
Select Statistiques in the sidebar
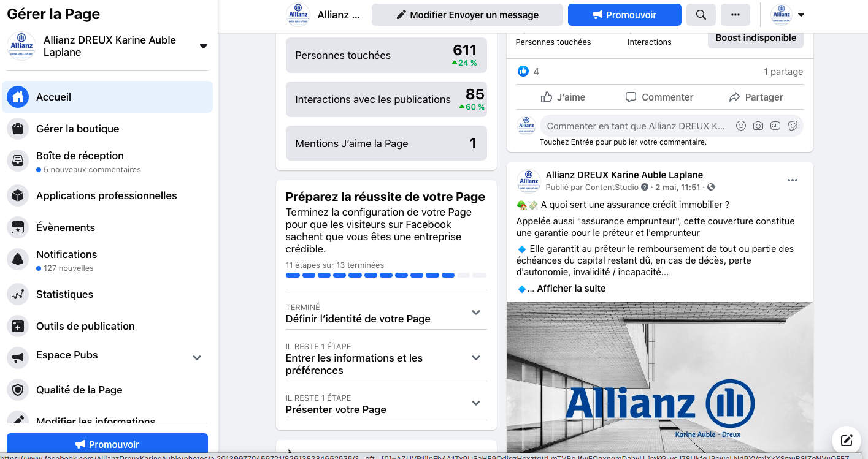(x=107, y=294)
